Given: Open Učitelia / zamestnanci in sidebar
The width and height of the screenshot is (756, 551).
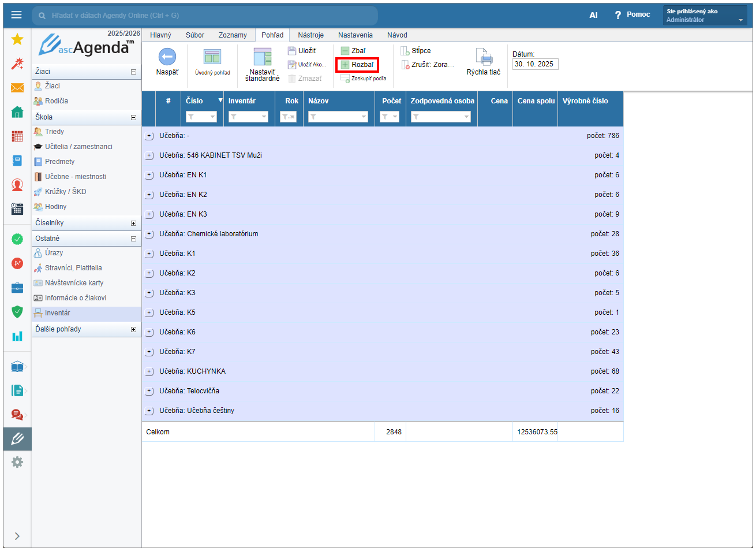Looking at the screenshot, I should [78, 147].
